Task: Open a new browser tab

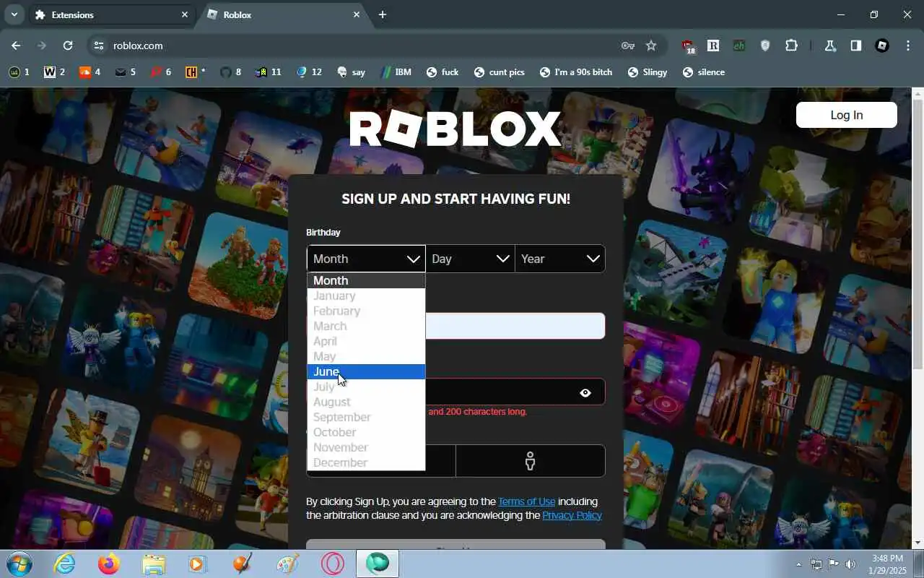Action: click(x=383, y=14)
